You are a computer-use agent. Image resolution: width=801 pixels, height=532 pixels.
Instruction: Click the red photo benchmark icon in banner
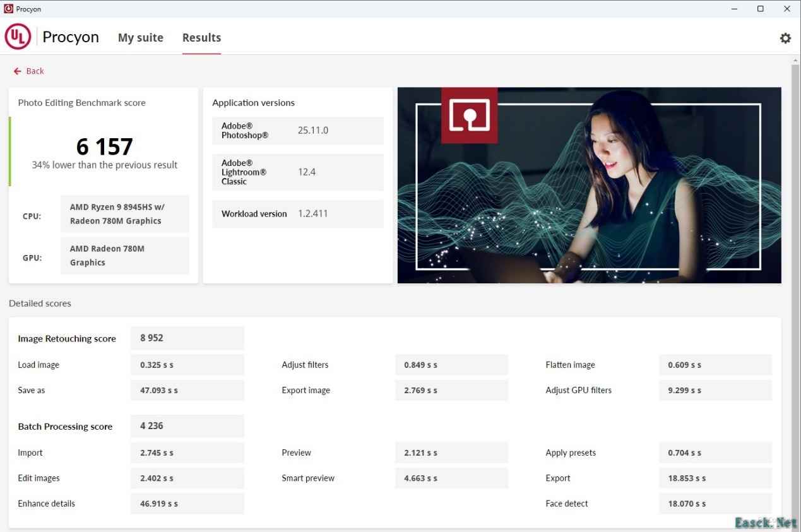point(469,115)
